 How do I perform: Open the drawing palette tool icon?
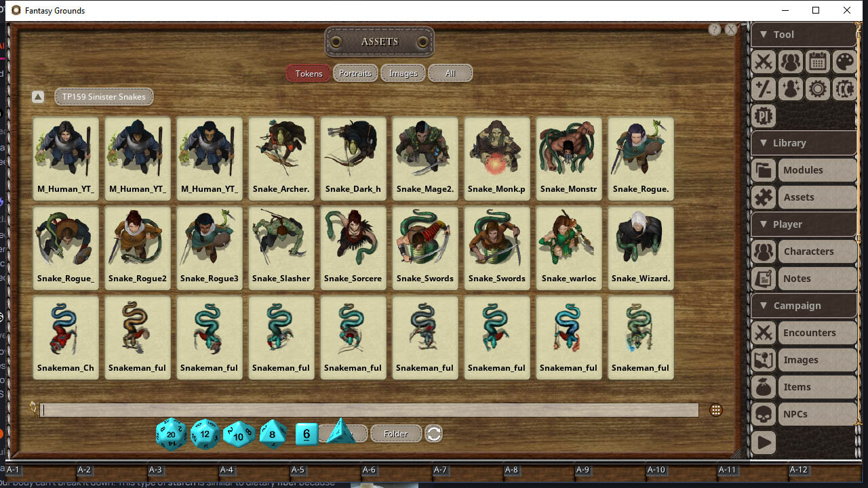(845, 62)
